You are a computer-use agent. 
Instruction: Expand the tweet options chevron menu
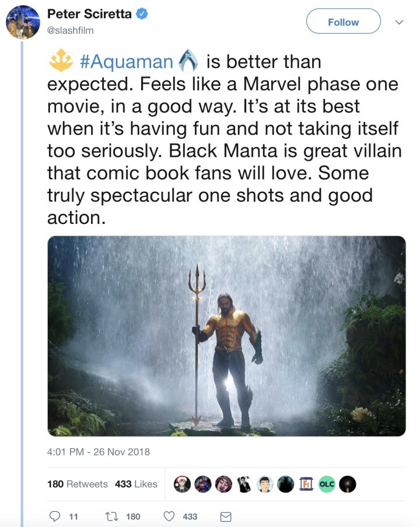[400, 22]
